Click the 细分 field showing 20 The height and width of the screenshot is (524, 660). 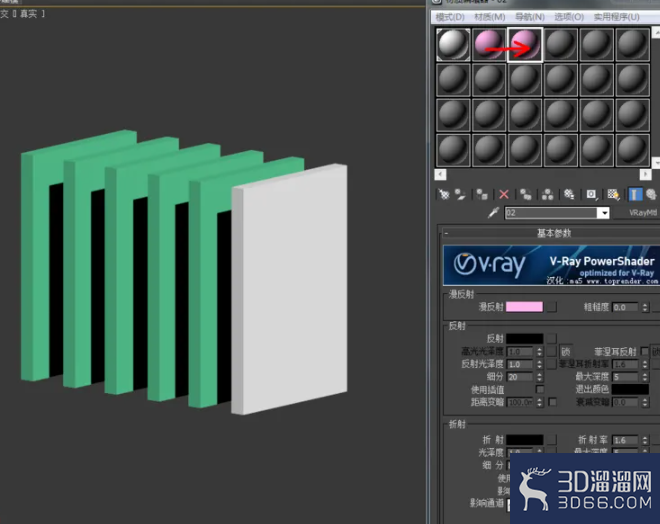(x=520, y=377)
